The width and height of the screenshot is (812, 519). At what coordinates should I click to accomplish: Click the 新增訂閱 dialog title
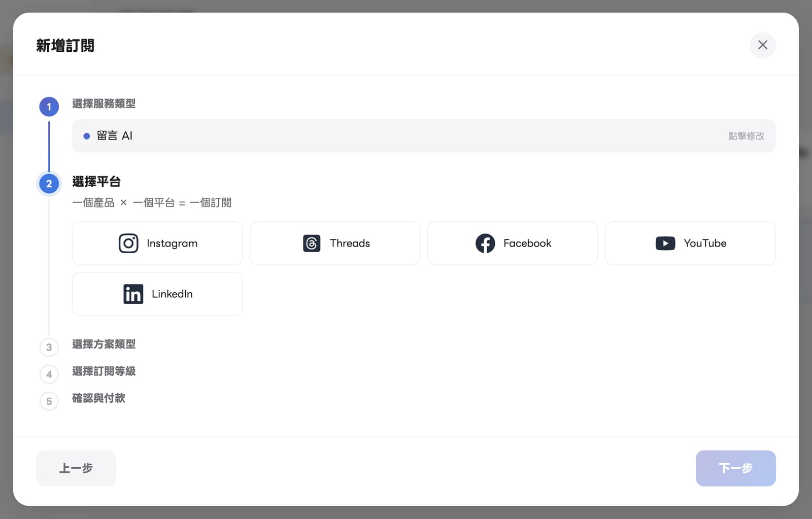click(x=65, y=46)
